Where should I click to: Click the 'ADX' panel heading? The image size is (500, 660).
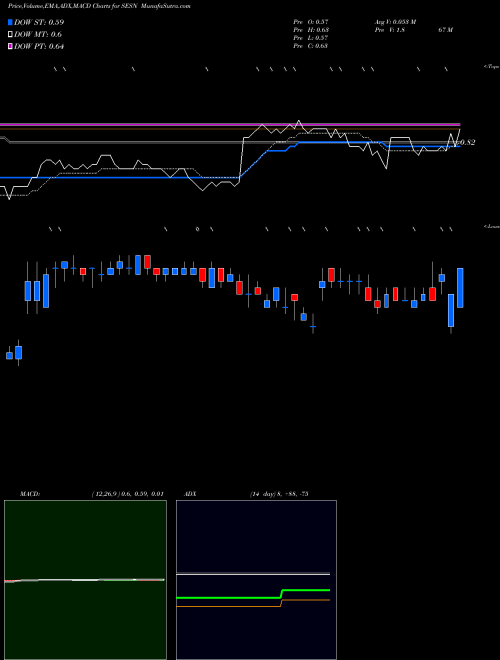point(190,494)
